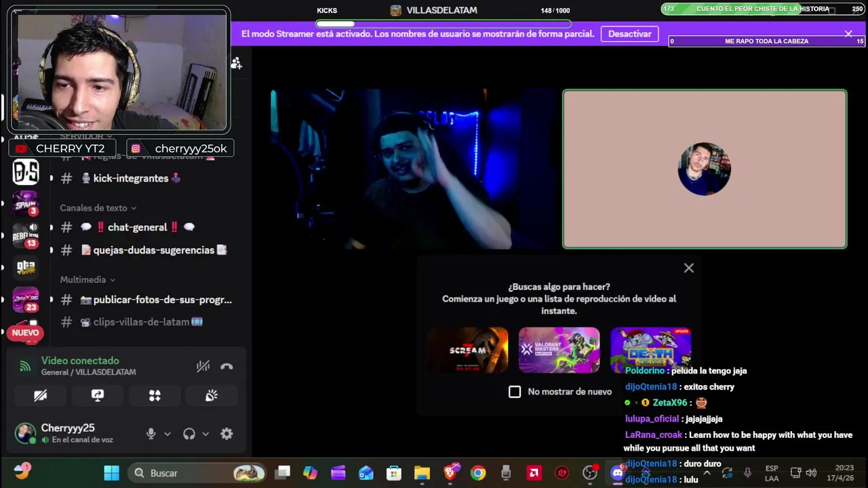Open Microsoft Store from the taskbar
This screenshot has height=488, width=868.
click(394, 473)
